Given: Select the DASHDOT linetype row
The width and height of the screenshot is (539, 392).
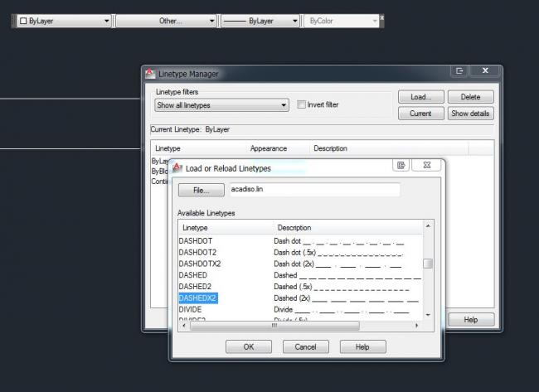Looking at the screenshot, I should [x=196, y=240].
